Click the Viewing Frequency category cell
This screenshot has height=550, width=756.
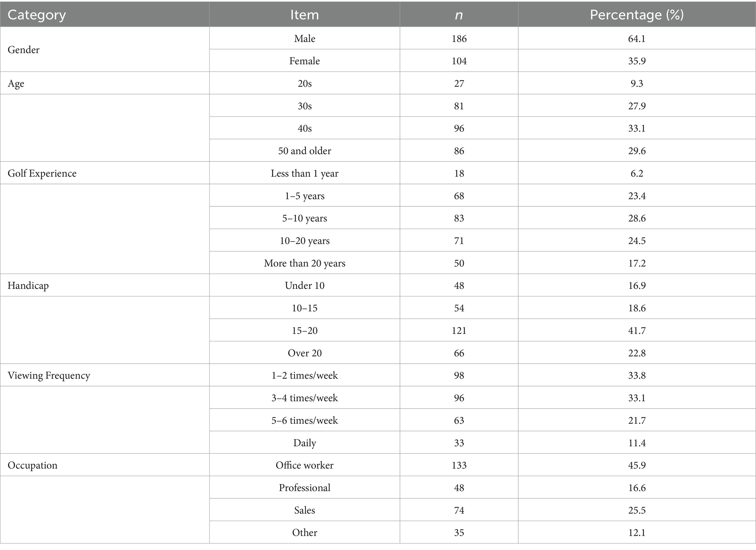[49, 375]
